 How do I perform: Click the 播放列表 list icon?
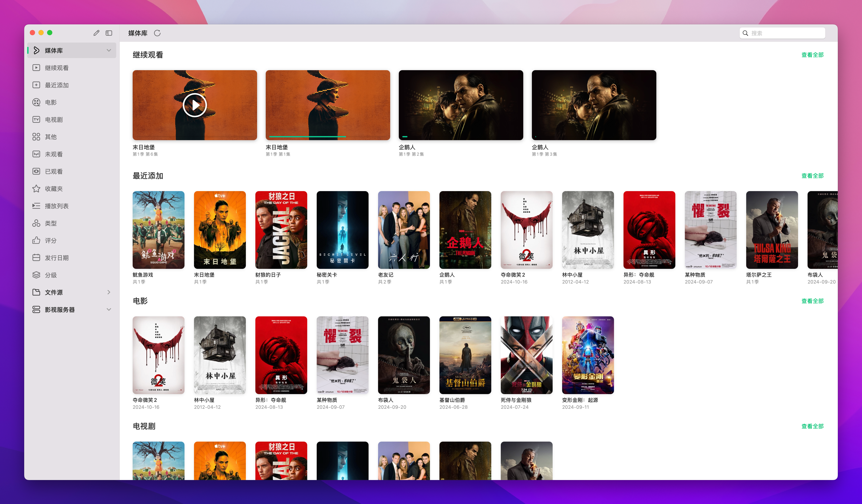(36, 206)
